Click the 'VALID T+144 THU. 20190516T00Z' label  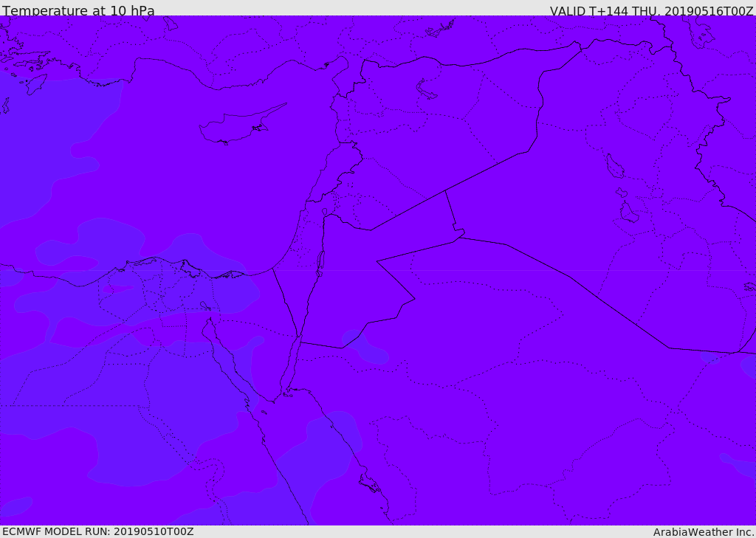point(651,10)
